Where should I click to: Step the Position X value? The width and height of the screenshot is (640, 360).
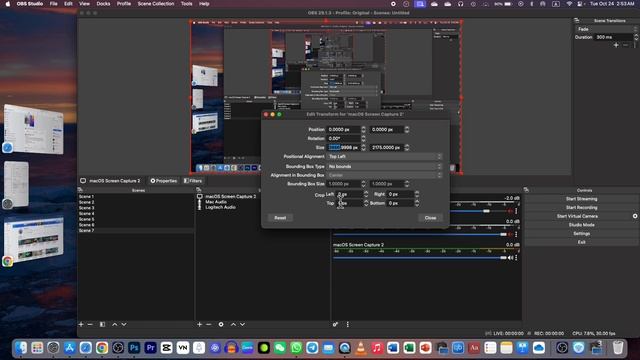[363, 129]
